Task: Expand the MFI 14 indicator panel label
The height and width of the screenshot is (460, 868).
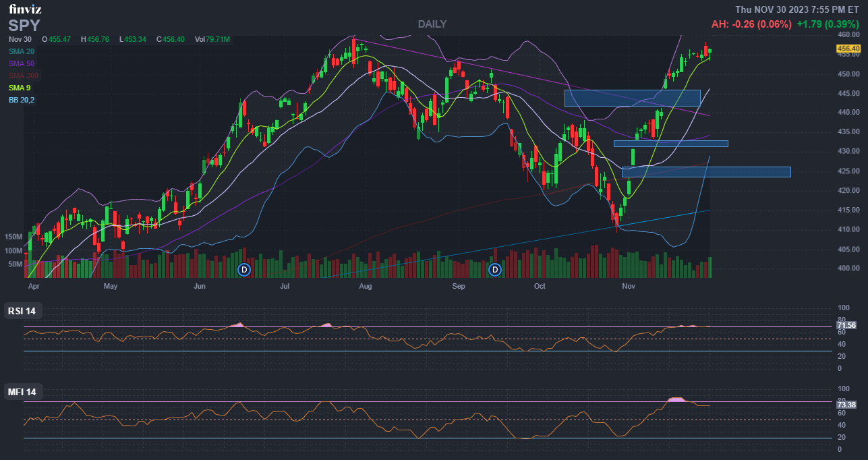Action: pos(22,392)
